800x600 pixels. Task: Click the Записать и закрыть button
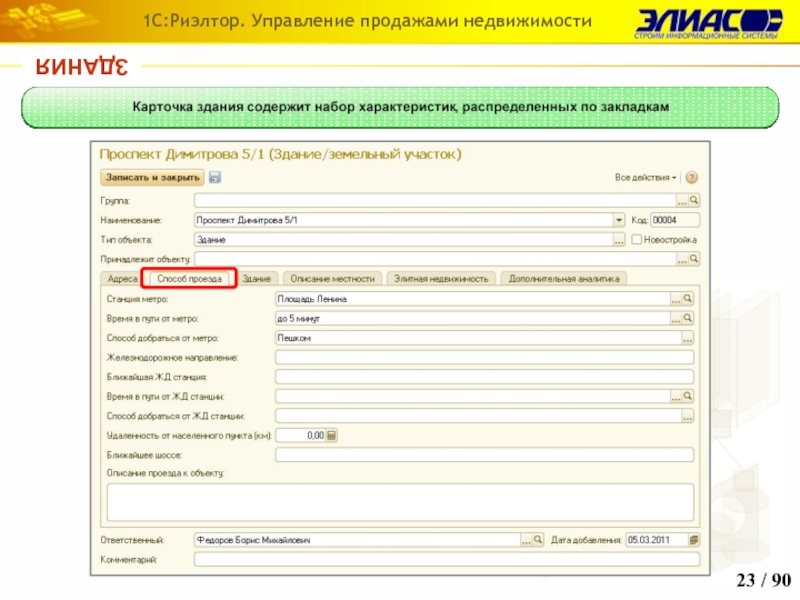(x=153, y=178)
